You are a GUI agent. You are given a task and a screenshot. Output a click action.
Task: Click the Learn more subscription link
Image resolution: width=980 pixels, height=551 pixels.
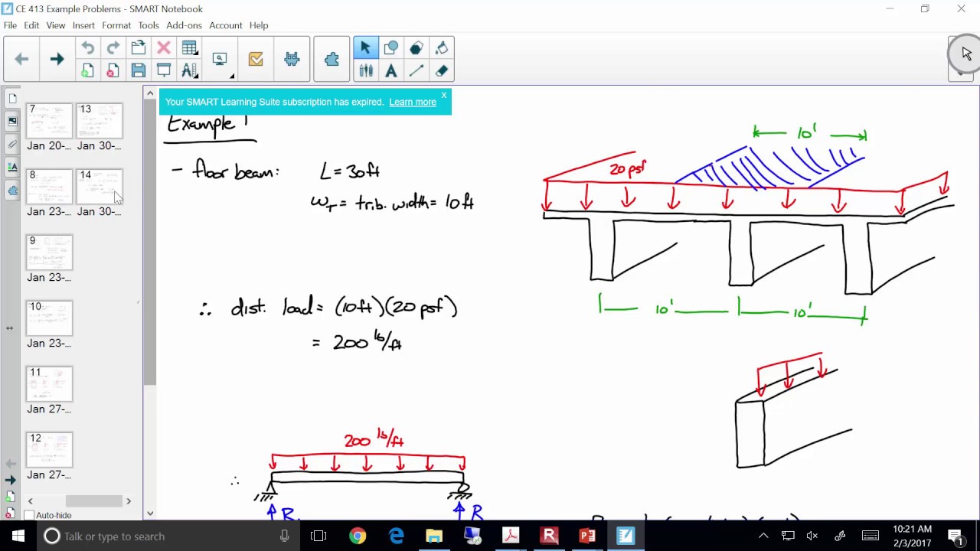tap(413, 102)
